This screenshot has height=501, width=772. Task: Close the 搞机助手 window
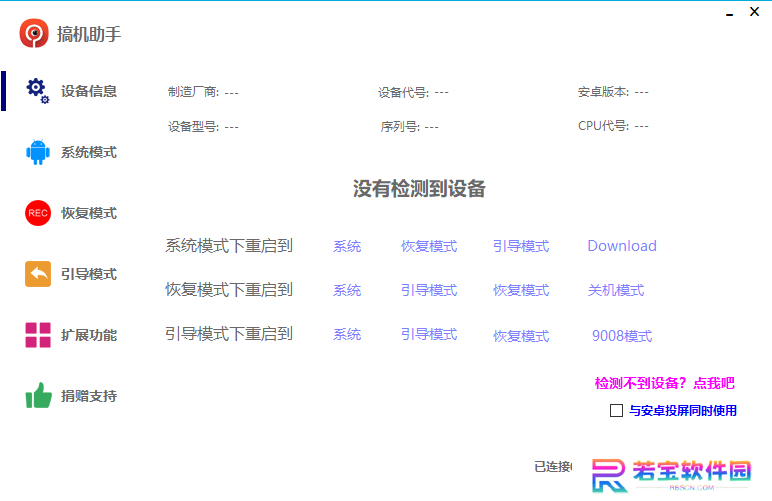coord(754,11)
